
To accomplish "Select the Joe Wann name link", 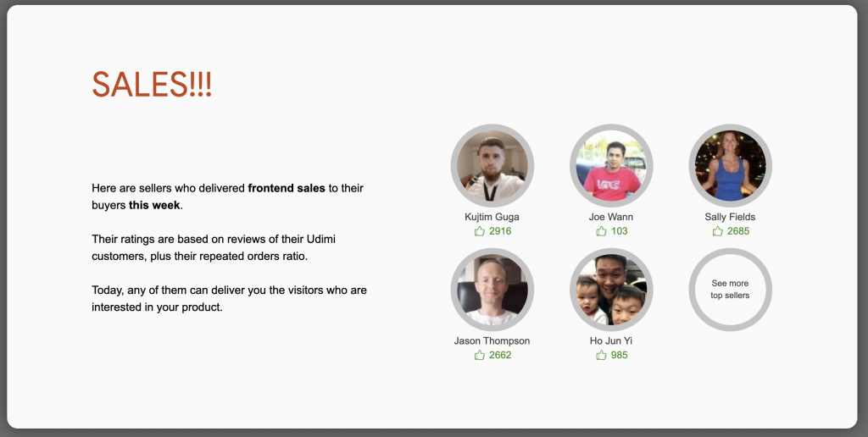I will (611, 217).
